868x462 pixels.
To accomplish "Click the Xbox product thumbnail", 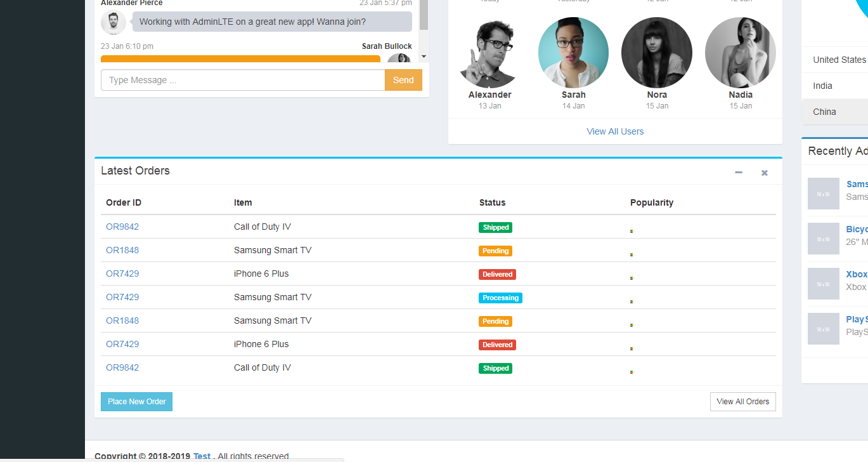I will tap(823, 284).
